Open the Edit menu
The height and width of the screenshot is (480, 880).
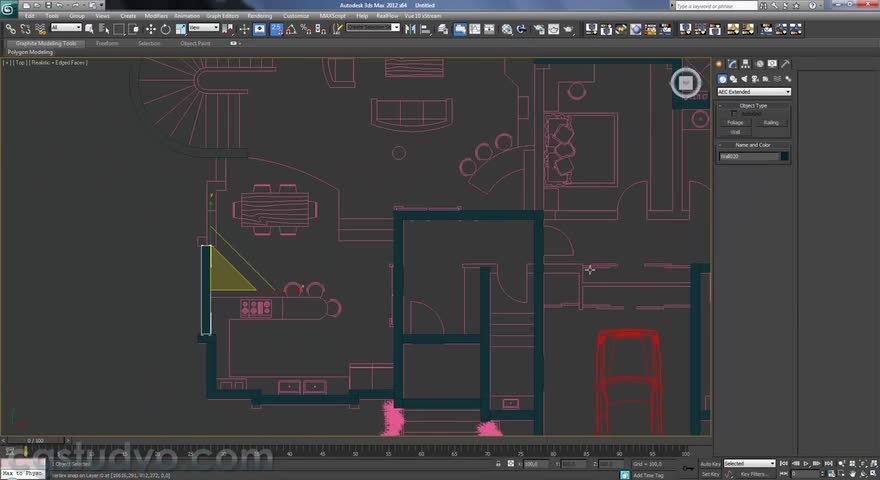(30, 16)
